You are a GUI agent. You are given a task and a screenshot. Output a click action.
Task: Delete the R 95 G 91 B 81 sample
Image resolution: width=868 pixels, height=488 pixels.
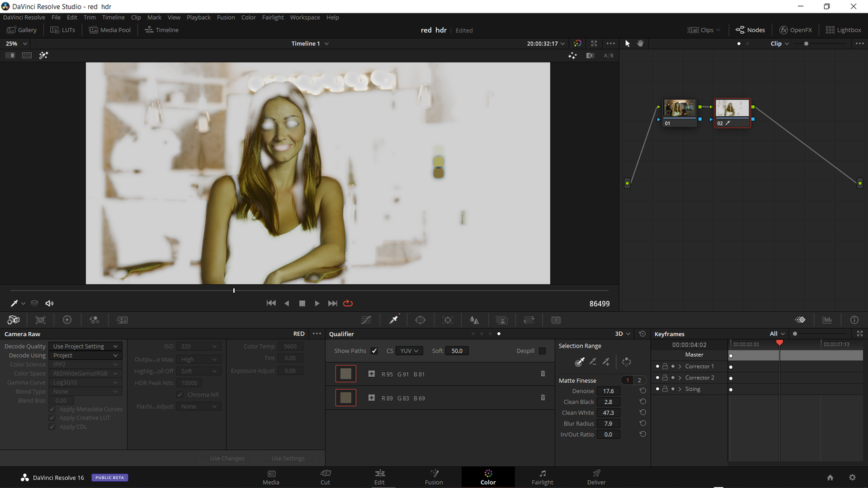coord(542,374)
